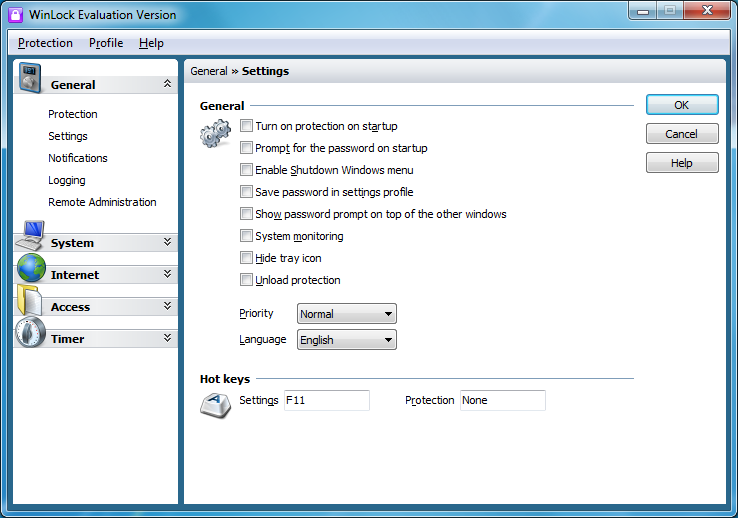This screenshot has height=518, width=738.
Task: Click the gears icon under General heading
Action: pyautogui.click(x=216, y=134)
